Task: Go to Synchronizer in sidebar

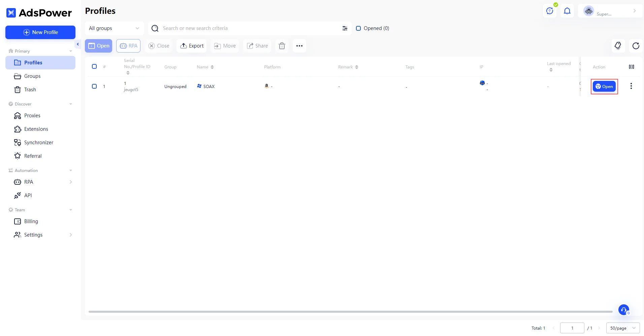Action: (x=38, y=143)
